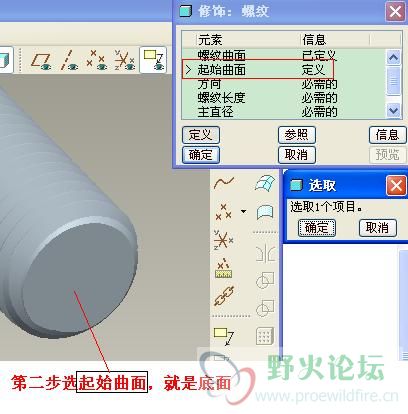Select the sketch curve tool

224,183
